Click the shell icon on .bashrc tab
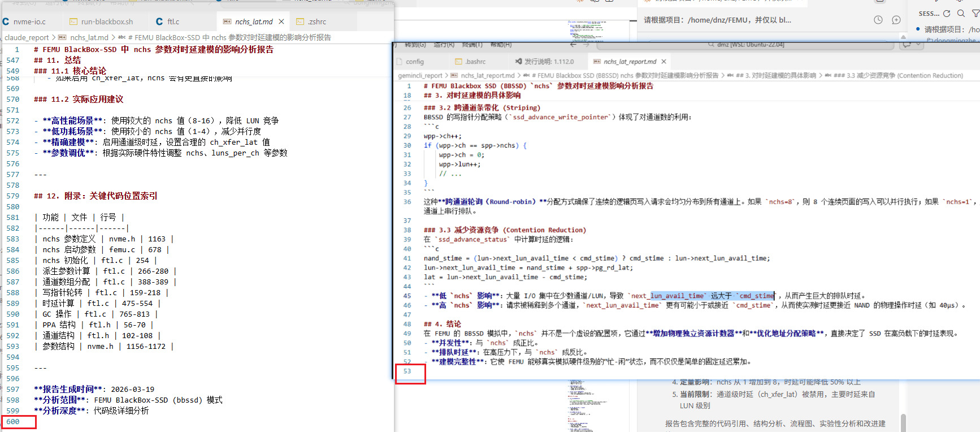980x432 pixels. 458,62
